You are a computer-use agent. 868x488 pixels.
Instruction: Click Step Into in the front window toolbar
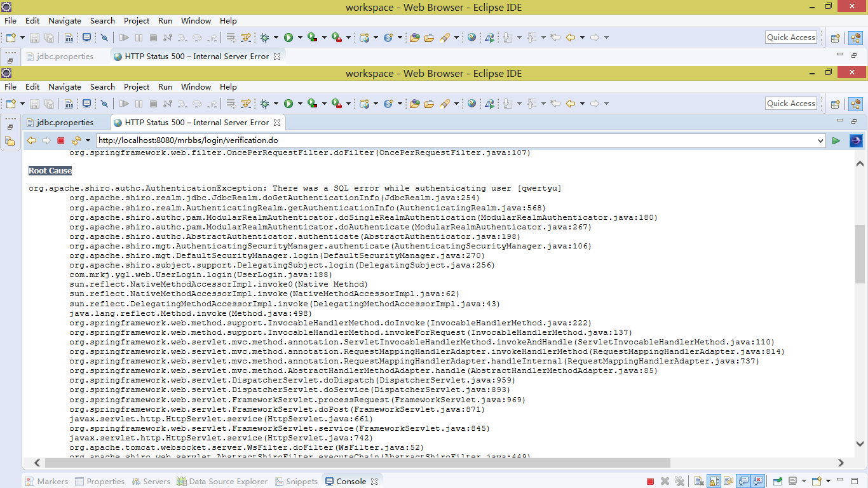[x=182, y=104]
